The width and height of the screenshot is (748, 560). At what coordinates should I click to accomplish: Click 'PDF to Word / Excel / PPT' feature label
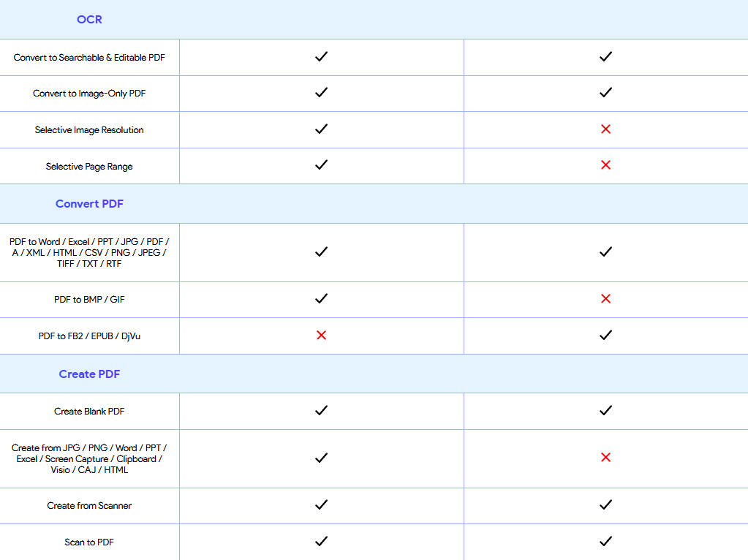[89, 253]
